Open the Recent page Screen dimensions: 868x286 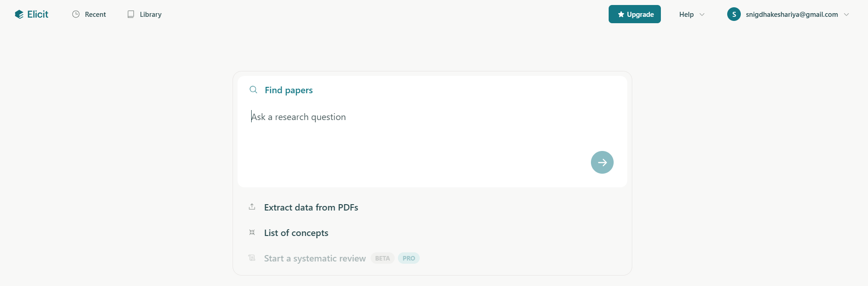pos(95,15)
